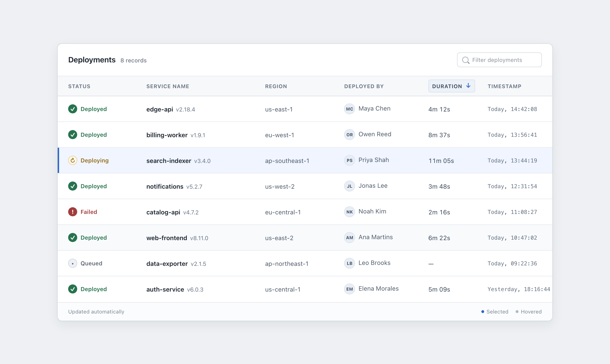Click the EM avatar for Elena Morales

click(350, 289)
